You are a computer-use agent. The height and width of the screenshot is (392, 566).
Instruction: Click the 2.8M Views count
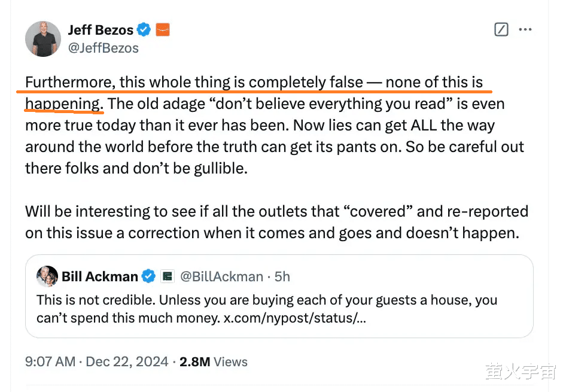point(214,361)
